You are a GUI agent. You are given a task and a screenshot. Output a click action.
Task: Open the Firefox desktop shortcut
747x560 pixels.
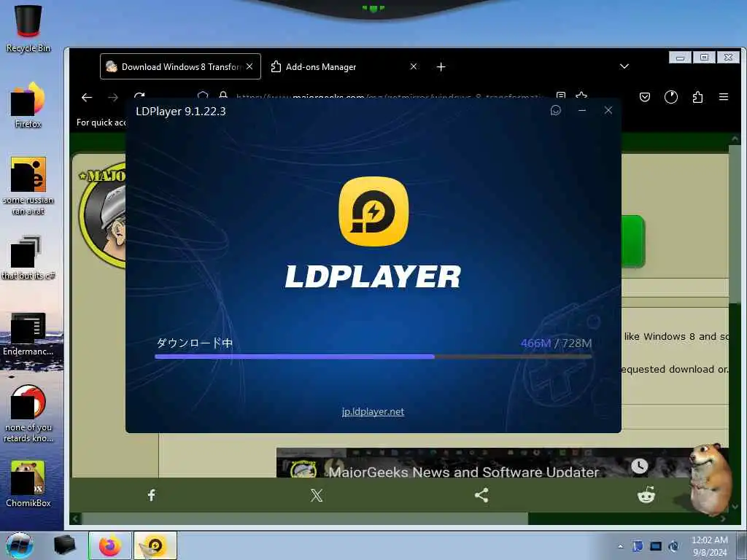click(28, 106)
